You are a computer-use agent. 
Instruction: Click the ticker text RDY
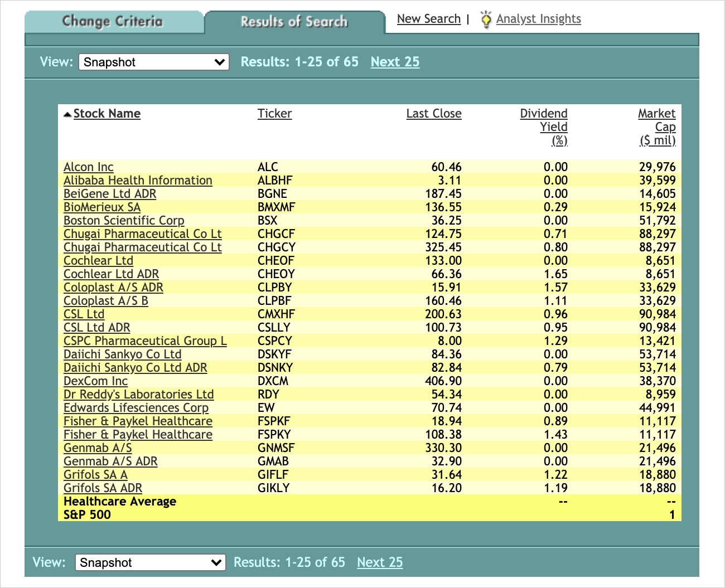268,395
